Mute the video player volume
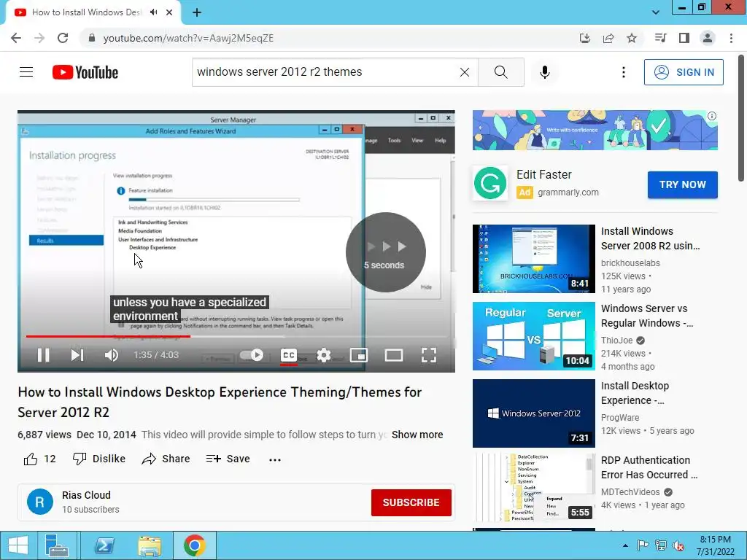The height and width of the screenshot is (560, 747). point(111,355)
